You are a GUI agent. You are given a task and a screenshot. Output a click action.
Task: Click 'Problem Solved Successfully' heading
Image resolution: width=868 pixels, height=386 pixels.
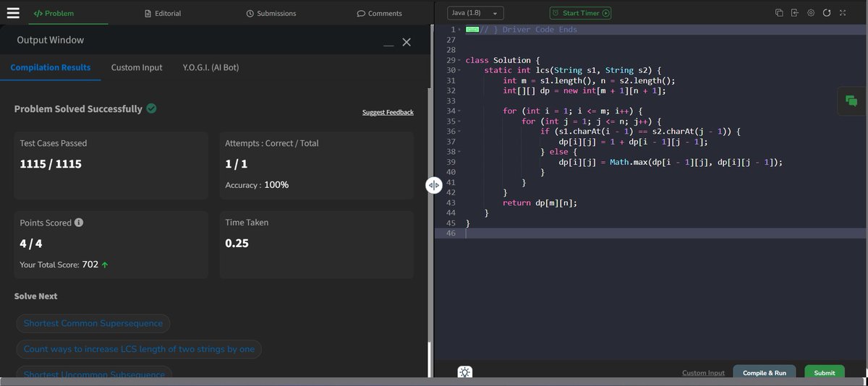pos(78,108)
